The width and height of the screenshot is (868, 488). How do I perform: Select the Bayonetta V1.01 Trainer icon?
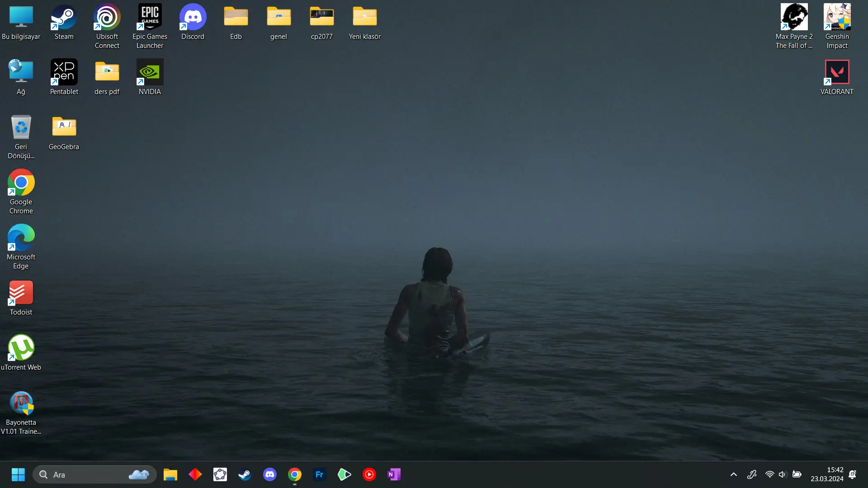pyautogui.click(x=21, y=413)
